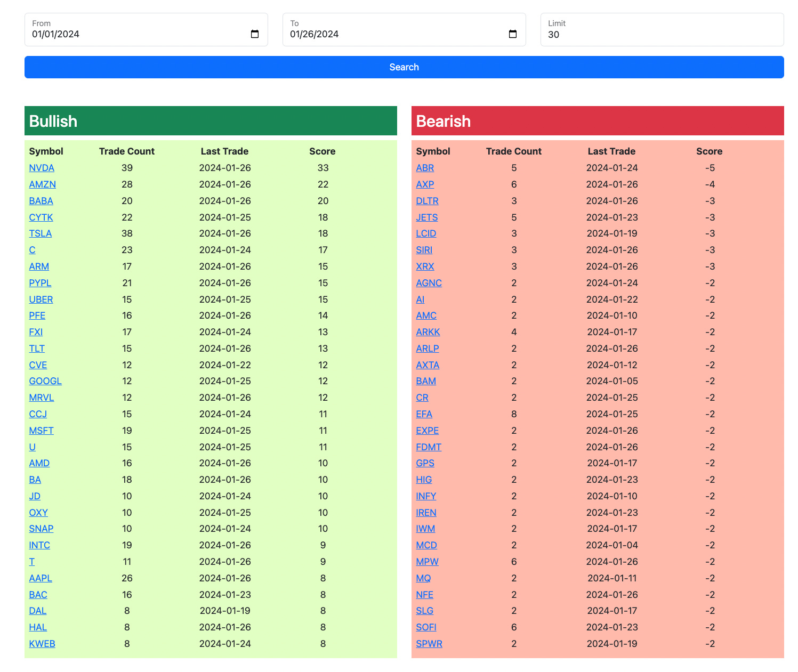
Task: Open the AXP symbol link
Action: pyautogui.click(x=425, y=184)
